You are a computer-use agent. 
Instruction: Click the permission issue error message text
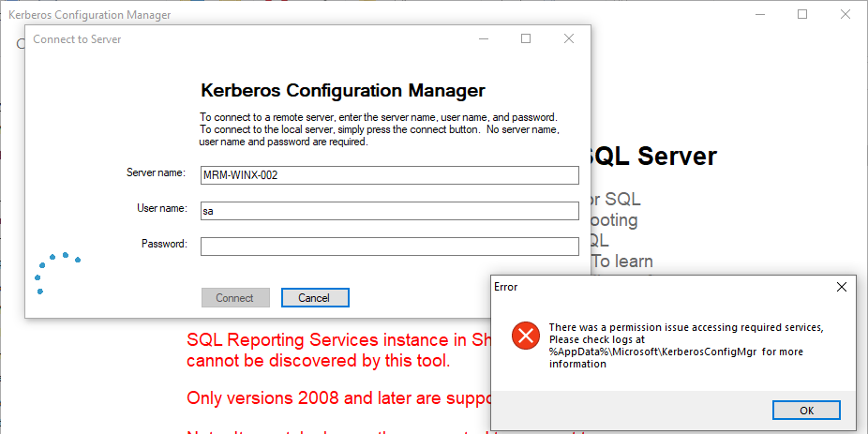686,346
